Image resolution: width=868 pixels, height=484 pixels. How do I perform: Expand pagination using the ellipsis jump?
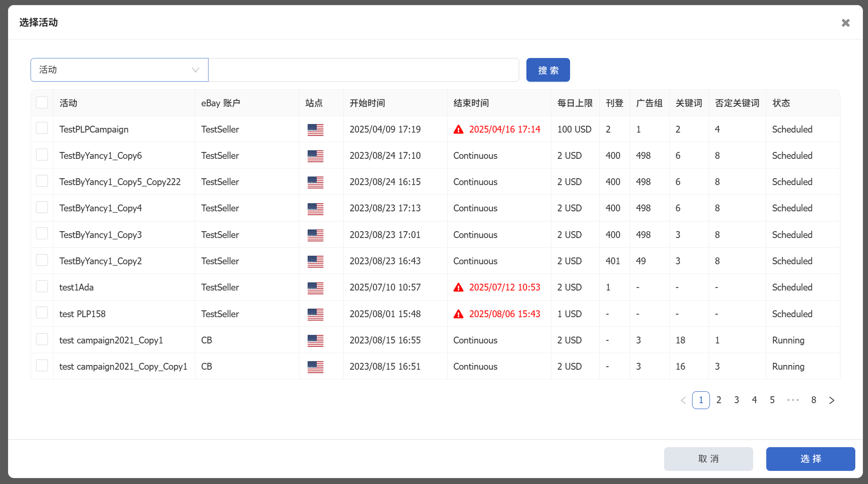tap(793, 400)
